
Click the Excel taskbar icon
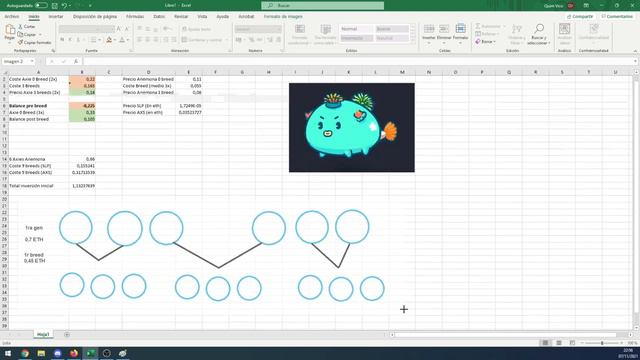[90, 353]
